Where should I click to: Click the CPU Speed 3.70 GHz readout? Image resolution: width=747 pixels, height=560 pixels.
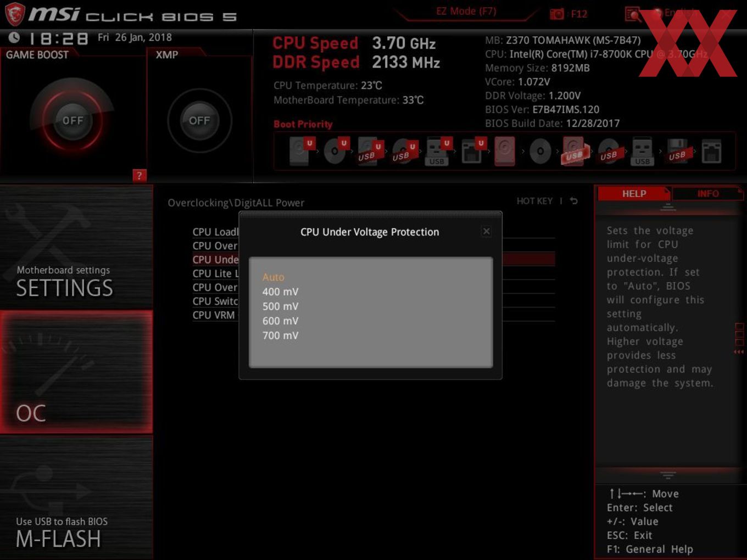pyautogui.click(x=354, y=43)
